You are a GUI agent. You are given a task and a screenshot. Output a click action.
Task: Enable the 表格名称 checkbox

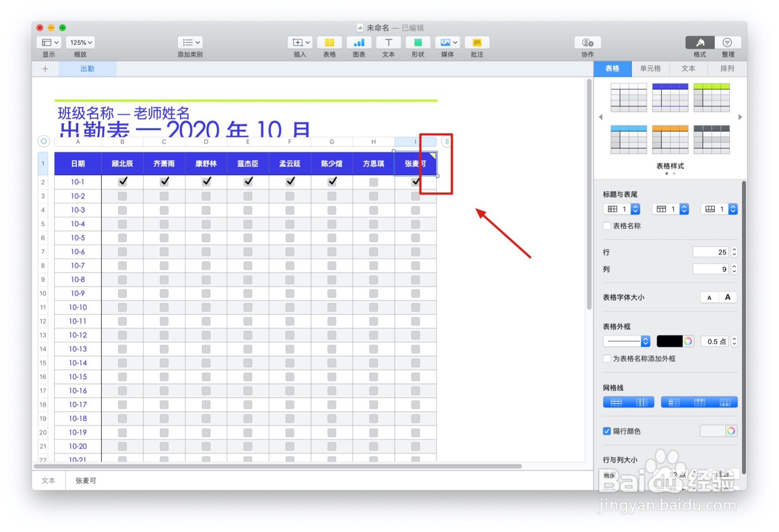click(x=607, y=225)
